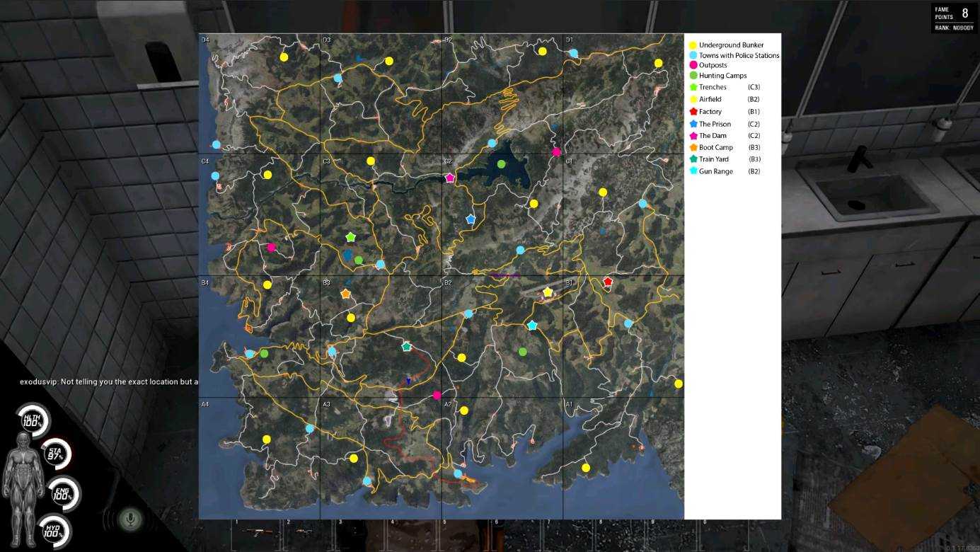980x552 pixels.
Task: Click the yellow bunker marker in sector C1
Action: pos(603,192)
